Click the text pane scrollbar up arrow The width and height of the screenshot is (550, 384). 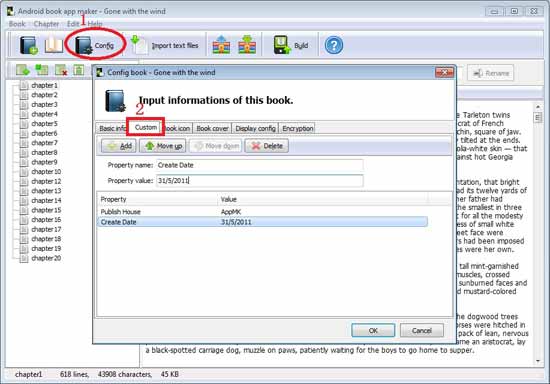pyautogui.click(x=538, y=107)
